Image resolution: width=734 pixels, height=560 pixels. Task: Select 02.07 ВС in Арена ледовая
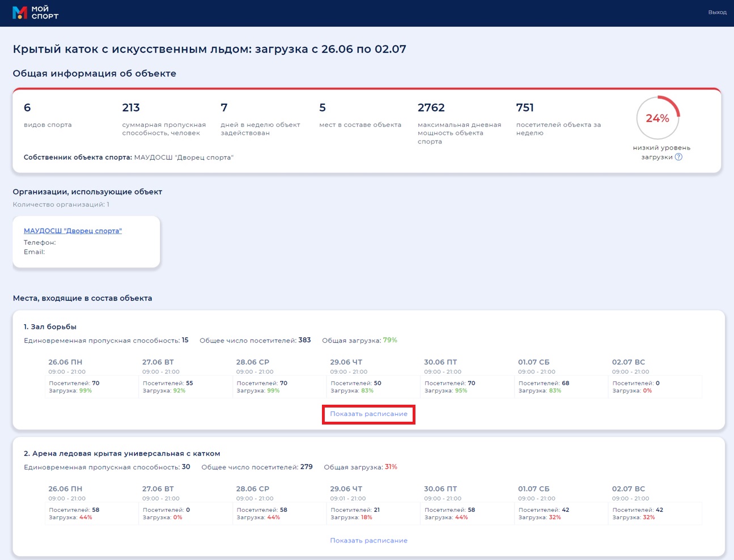click(628, 489)
